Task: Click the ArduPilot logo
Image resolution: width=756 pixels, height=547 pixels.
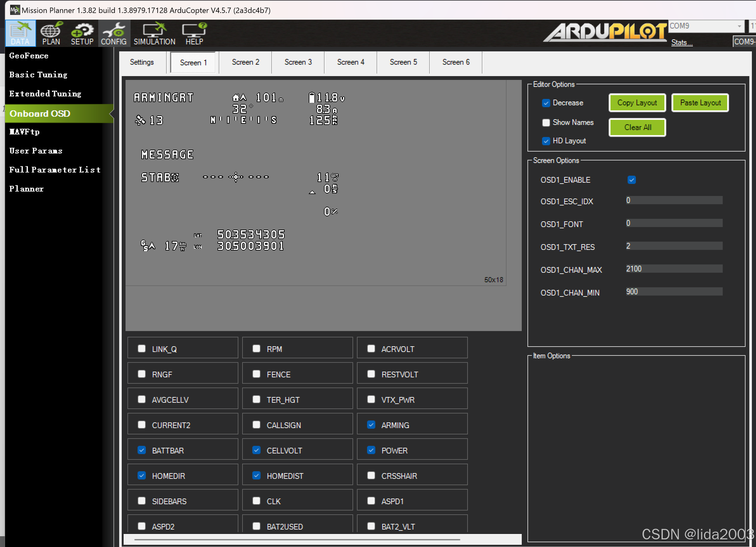Action: click(x=605, y=32)
